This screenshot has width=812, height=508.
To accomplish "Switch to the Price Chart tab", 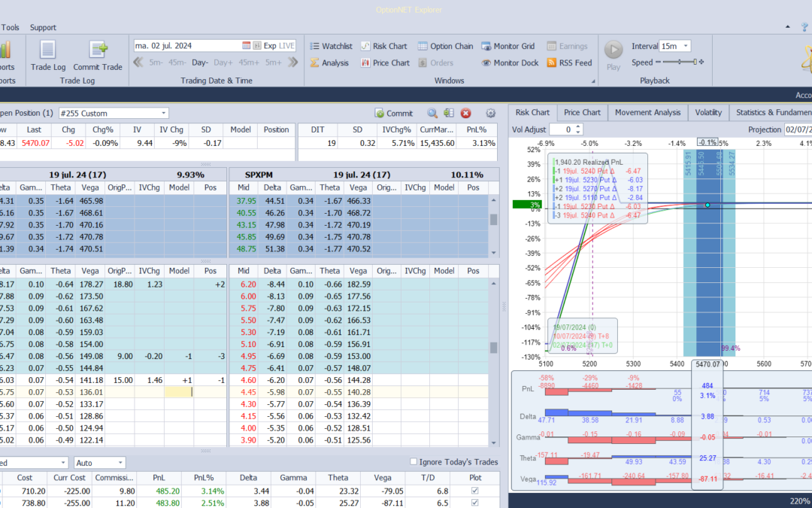I will coord(582,112).
